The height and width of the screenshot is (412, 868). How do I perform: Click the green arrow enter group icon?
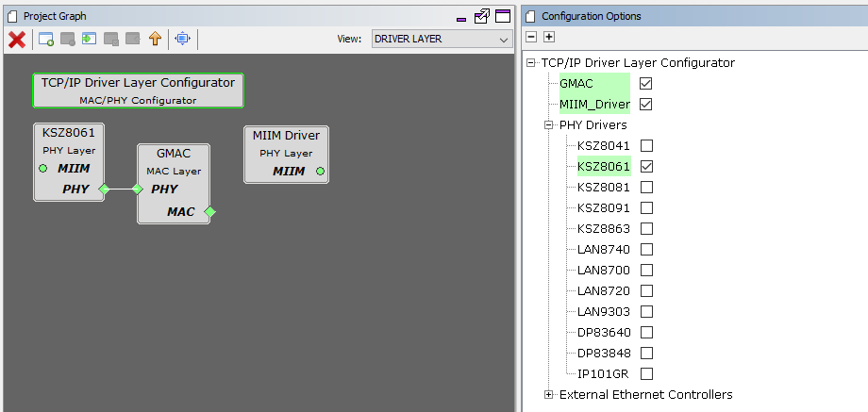[89, 39]
